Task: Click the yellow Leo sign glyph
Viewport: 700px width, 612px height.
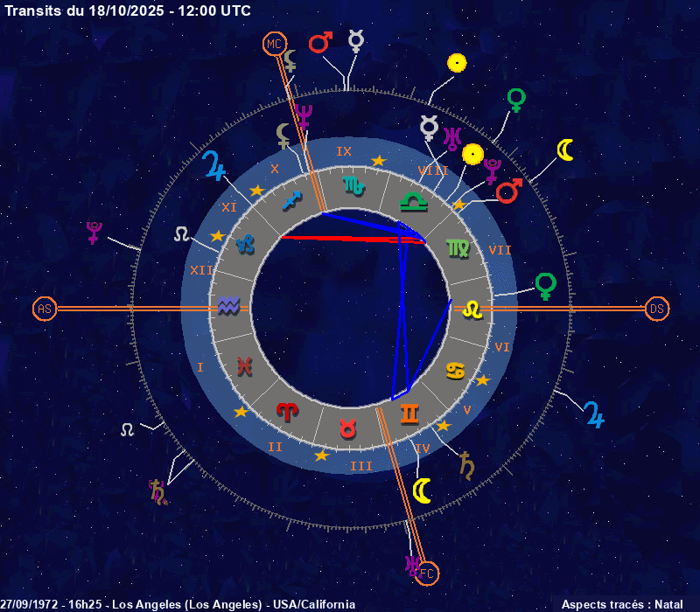Action: (x=472, y=309)
